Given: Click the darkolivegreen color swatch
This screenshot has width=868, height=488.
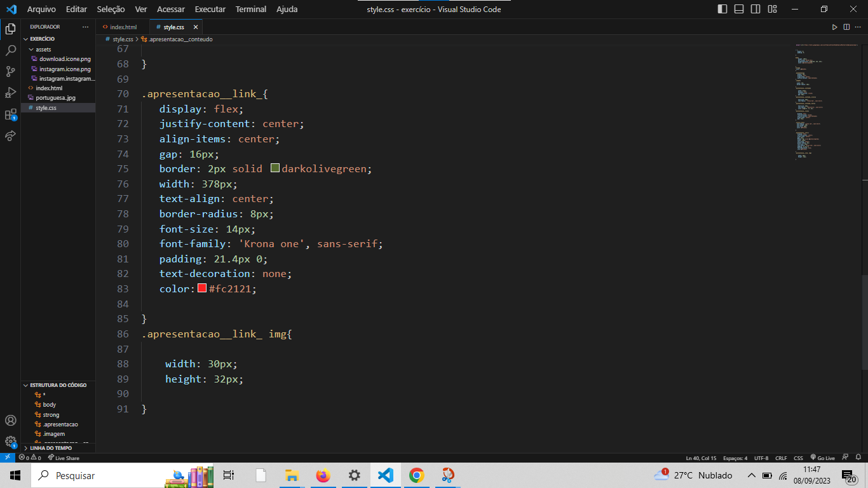Looking at the screenshot, I should pos(275,168).
